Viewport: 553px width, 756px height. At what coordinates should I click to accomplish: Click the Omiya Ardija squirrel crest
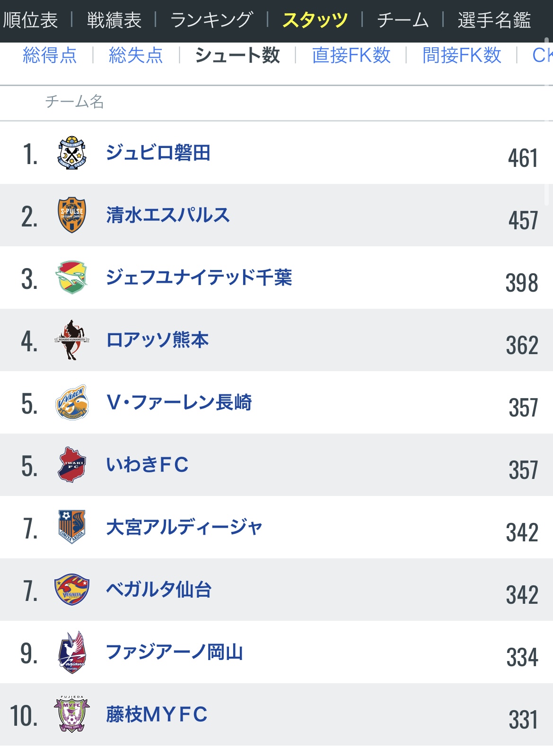pyautogui.click(x=72, y=527)
